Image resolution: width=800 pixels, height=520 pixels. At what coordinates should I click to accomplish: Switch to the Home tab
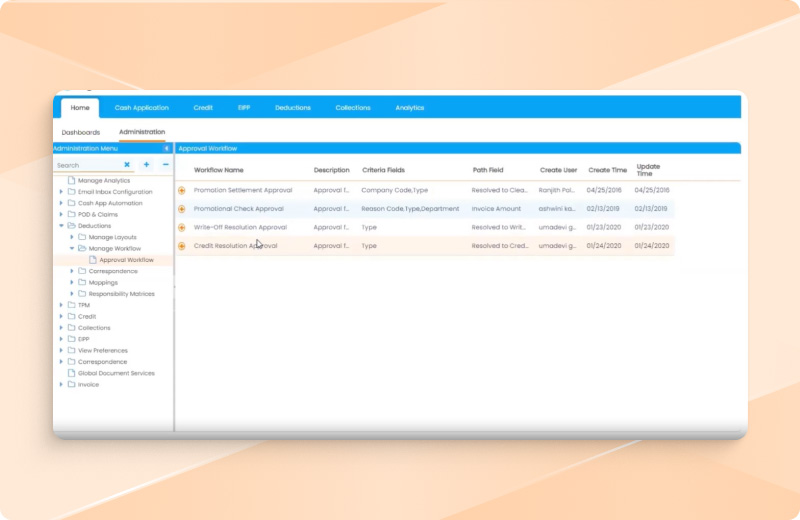(x=80, y=108)
